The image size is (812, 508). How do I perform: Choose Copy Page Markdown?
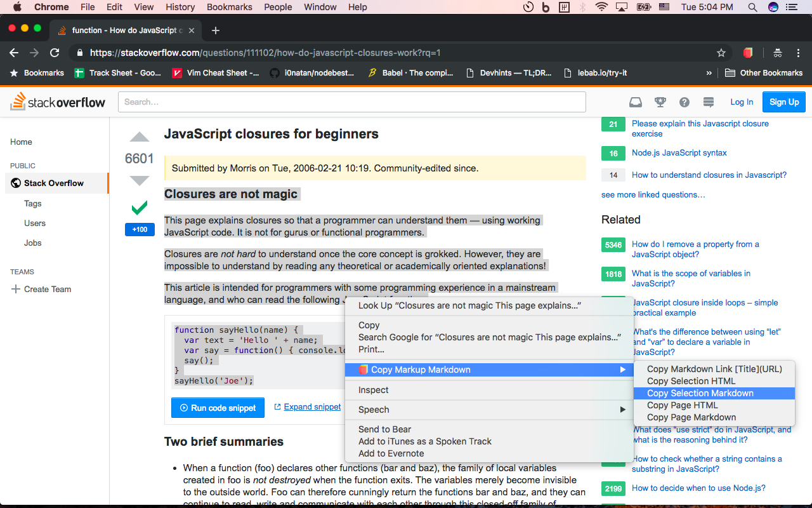pyautogui.click(x=714, y=417)
